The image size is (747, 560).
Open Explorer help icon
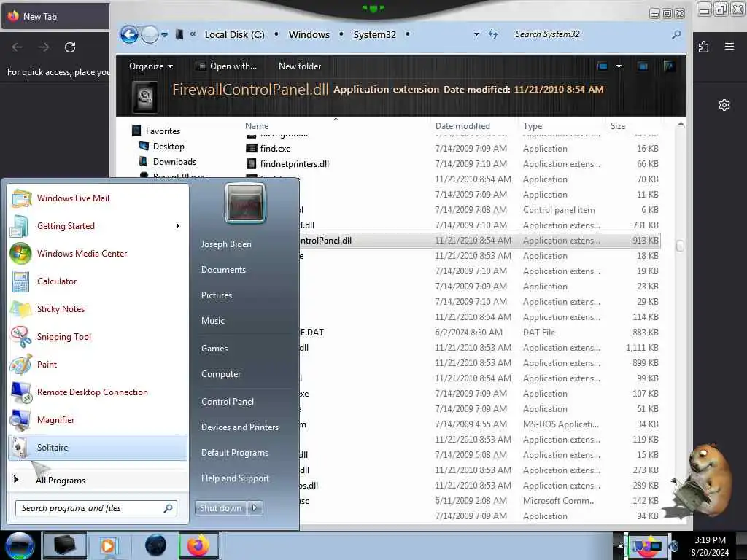tap(669, 66)
